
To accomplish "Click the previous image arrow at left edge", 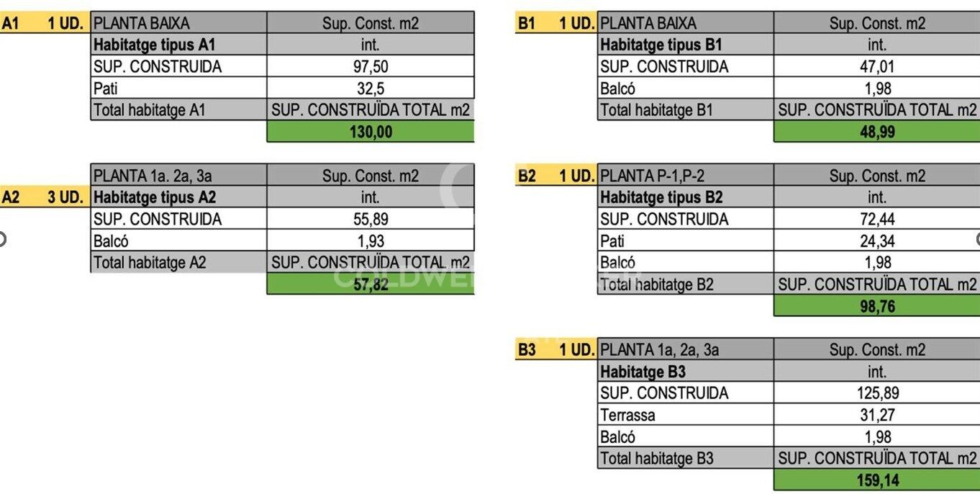I will coord(2,239).
